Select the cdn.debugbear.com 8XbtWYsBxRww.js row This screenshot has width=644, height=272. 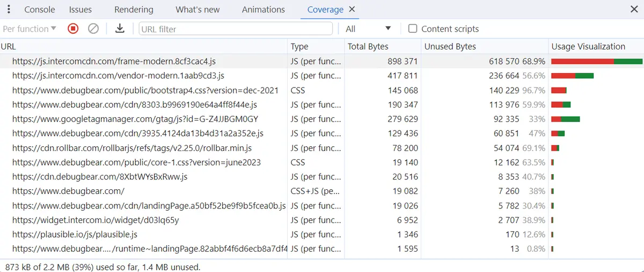click(x=322, y=176)
